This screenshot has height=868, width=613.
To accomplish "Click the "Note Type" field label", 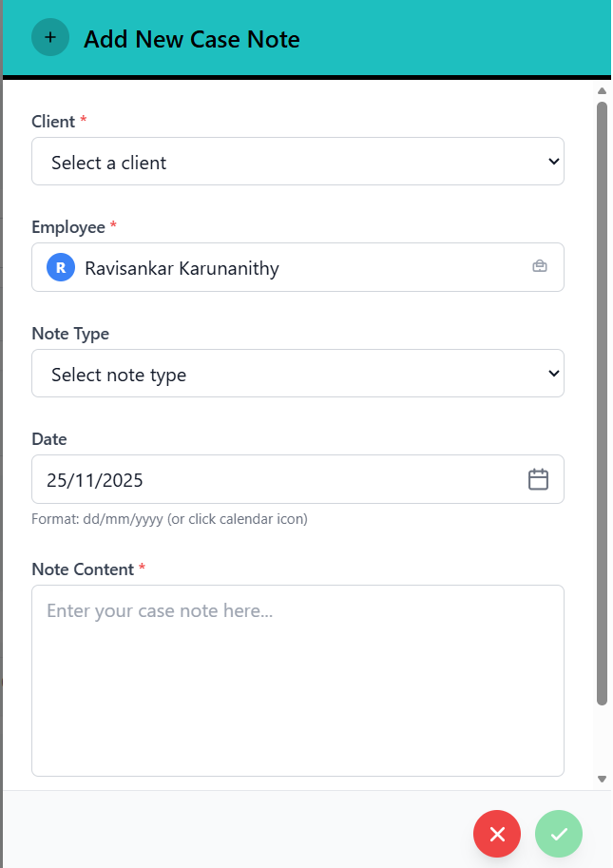I will coord(70,334).
